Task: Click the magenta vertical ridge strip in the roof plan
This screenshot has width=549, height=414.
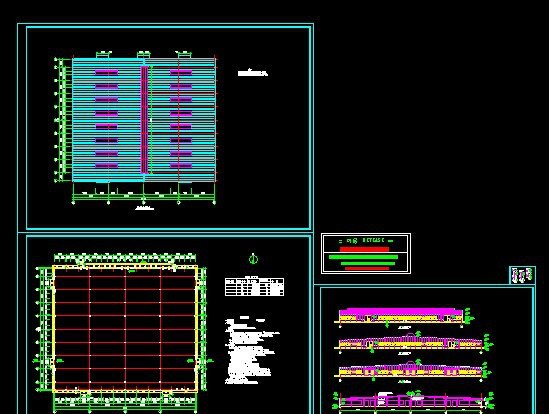Action: pos(144,119)
